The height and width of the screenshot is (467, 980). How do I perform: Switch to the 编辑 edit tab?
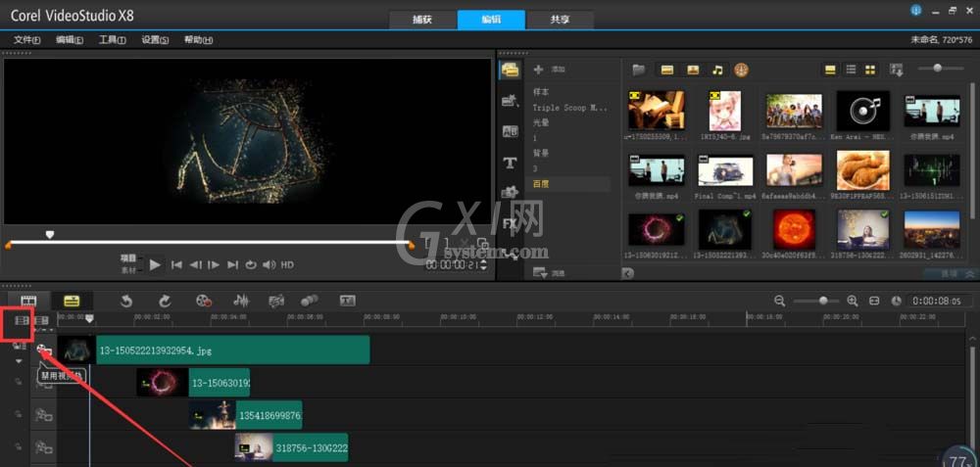click(491, 20)
